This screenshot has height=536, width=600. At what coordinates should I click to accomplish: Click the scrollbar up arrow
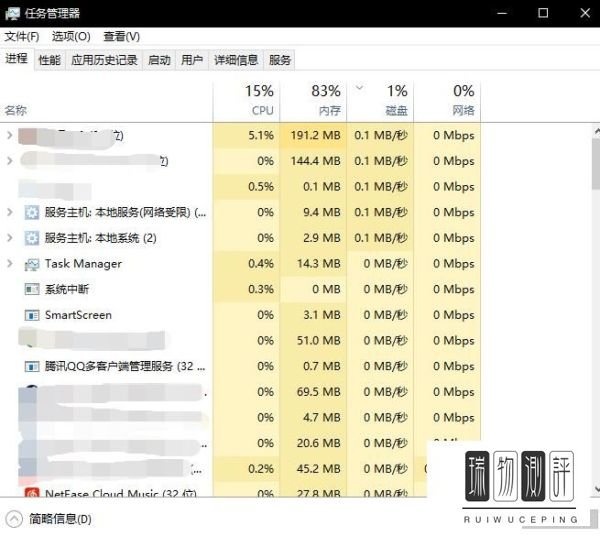pos(596,132)
